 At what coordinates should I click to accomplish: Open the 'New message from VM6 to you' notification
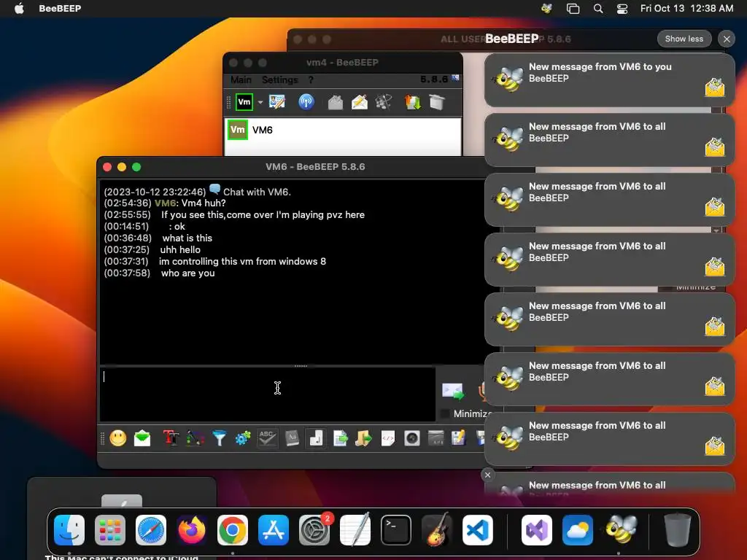609,80
